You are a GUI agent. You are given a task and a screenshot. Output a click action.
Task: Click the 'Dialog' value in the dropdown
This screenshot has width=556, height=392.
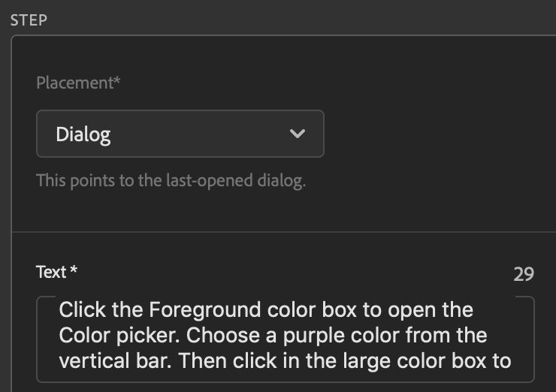point(83,134)
